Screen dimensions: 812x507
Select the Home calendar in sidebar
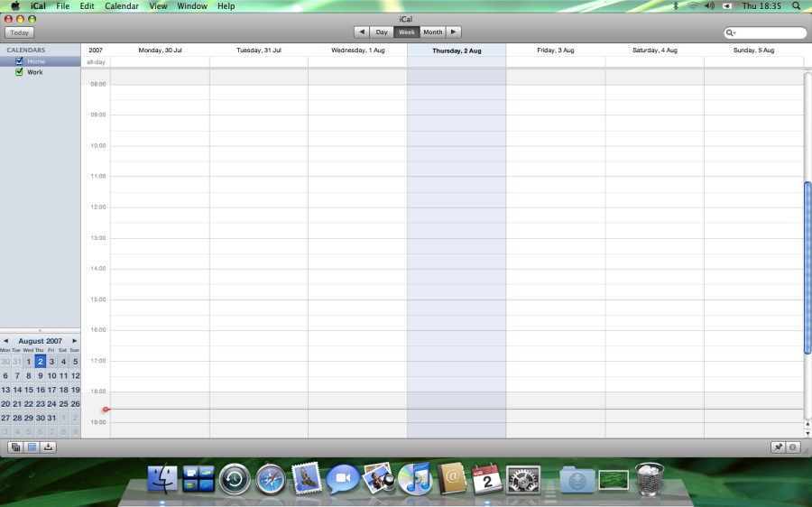coord(41,61)
